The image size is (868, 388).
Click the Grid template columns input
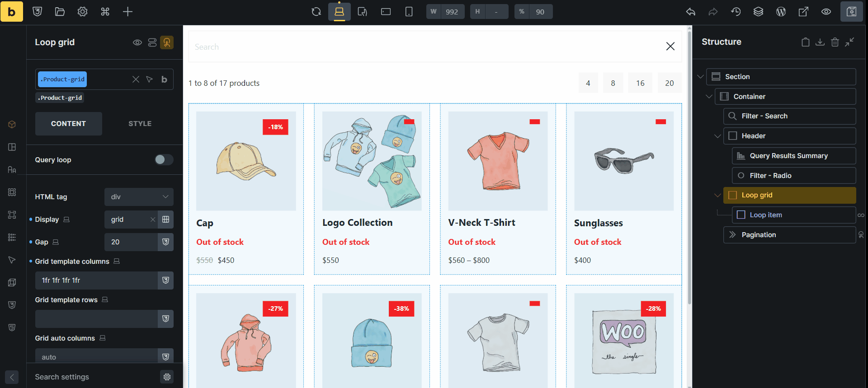(x=96, y=280)
